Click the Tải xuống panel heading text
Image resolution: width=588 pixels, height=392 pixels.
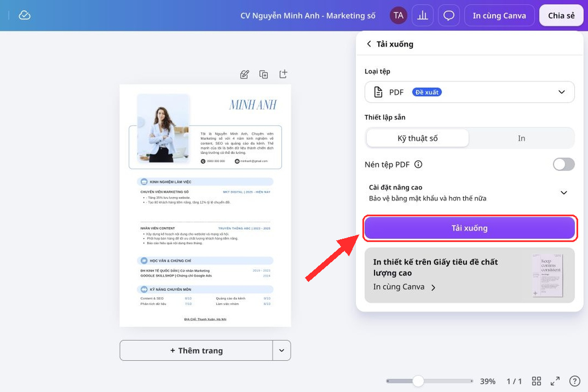click(x=395, y=44)
